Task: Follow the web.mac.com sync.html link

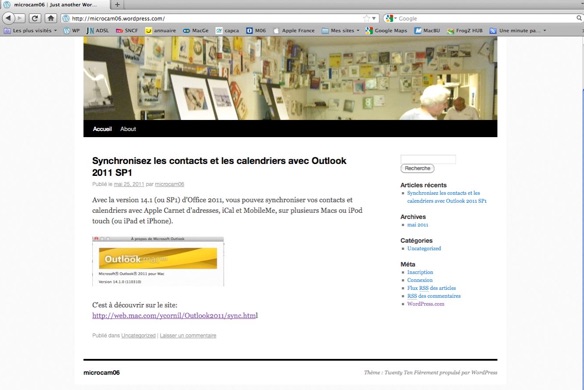Action: pos(175,316)
